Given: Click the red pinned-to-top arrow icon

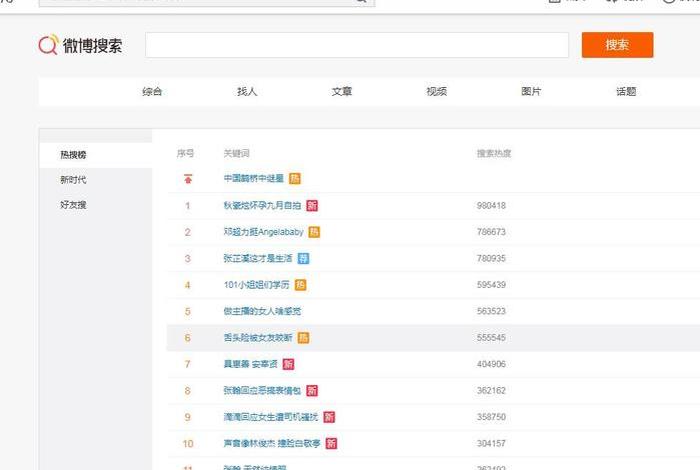Looking at the screenshot, I should click(188, 179).
